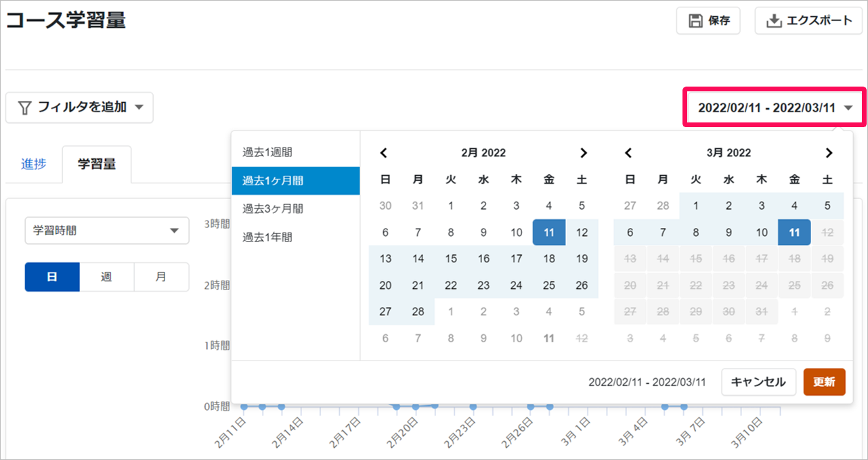Viewport: 868px width, 460px height.
Task: Switch to the 進捗 tab
Action: [34, 164]
